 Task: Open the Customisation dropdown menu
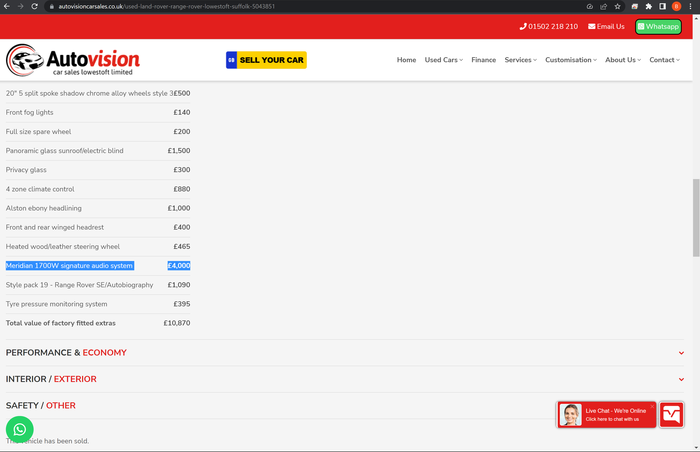[x=571, y=60]
